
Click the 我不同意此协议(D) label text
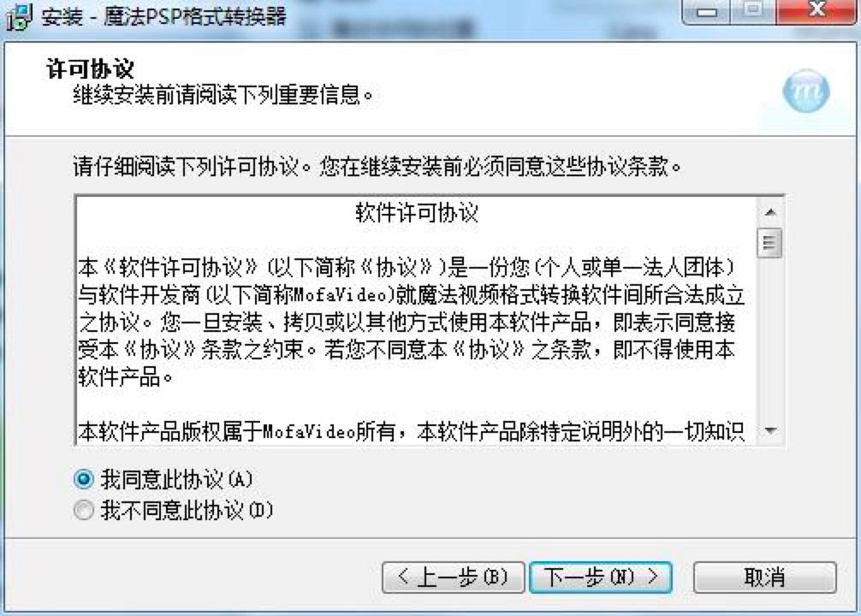187,510
